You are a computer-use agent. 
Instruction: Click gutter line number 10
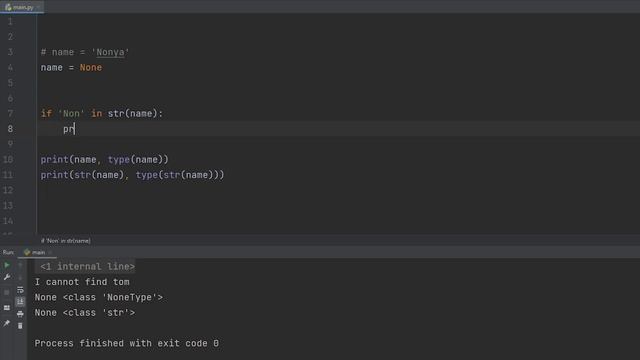pyautogui.click(x=8, y=159)
